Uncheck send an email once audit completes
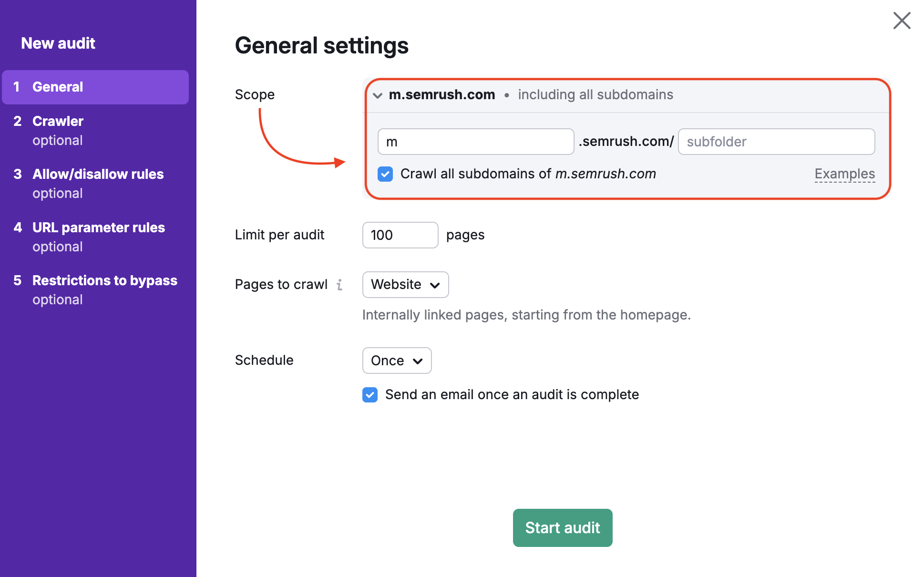Screen dimensions: 924x577 (370, 395)
